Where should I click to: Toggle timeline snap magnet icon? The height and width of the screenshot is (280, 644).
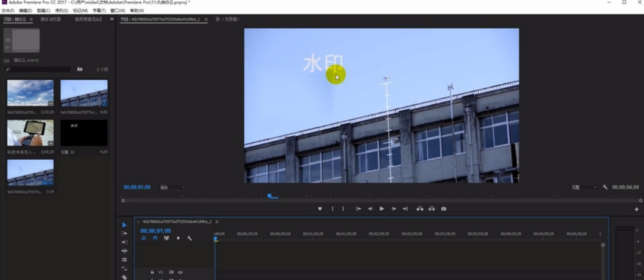[x=155, y=238]
